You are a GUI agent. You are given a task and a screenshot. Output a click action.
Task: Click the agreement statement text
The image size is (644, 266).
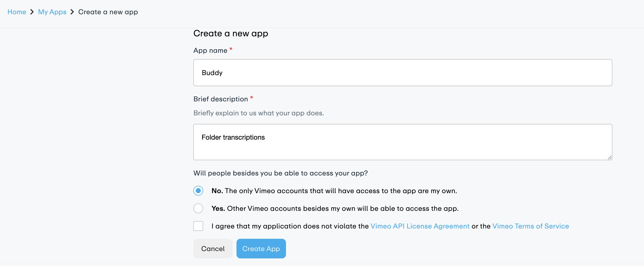tap(290, 226)
